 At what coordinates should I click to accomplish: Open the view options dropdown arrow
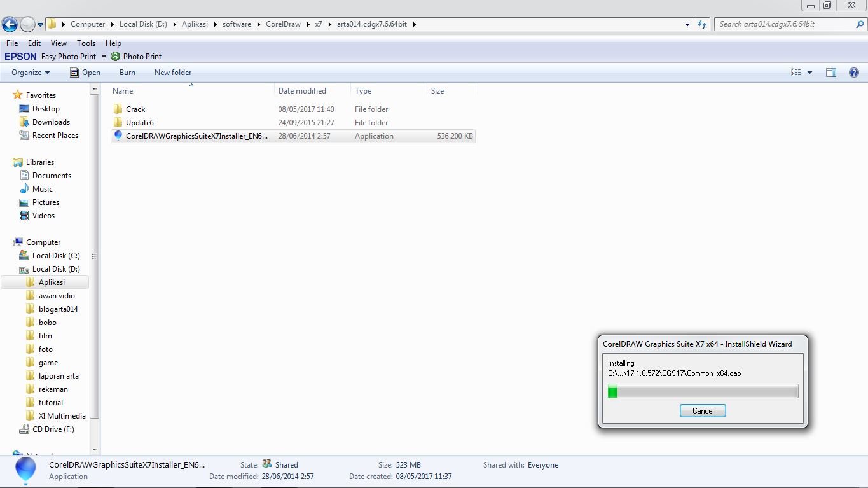(x=809, y=73)
